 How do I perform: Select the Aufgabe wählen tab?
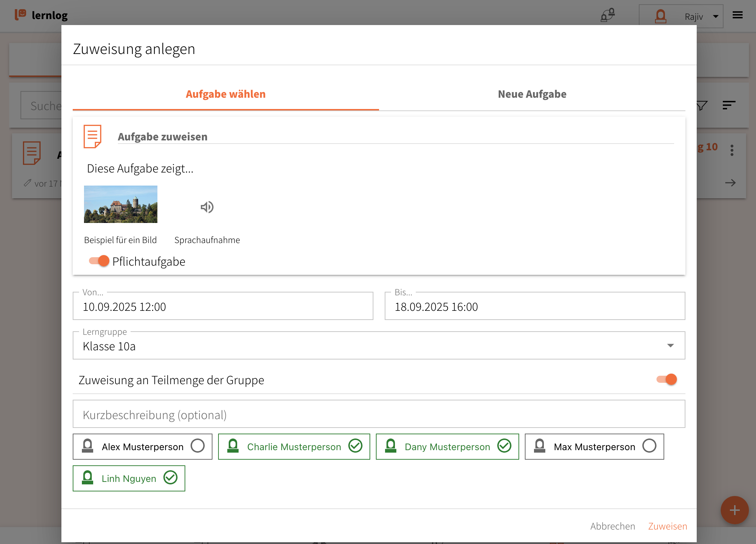(226, 94)
